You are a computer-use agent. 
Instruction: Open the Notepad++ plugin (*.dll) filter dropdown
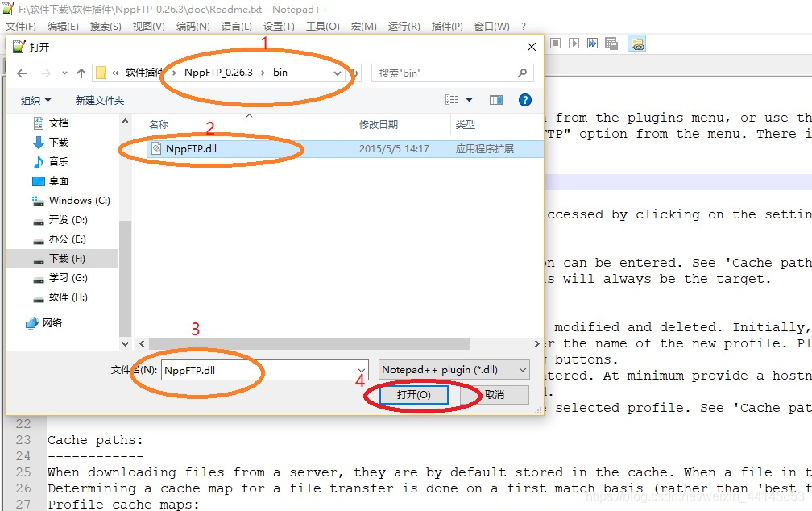point(454,370)
